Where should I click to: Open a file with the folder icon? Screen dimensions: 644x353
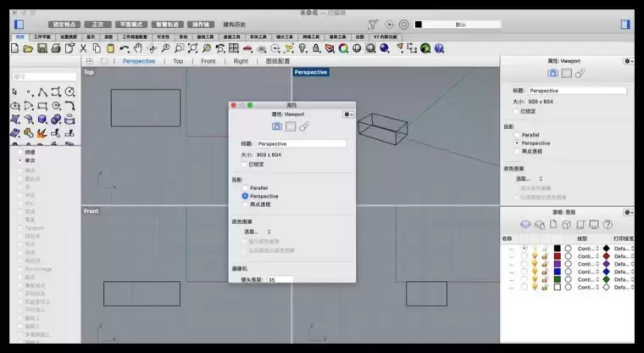[x=28, y=48]
